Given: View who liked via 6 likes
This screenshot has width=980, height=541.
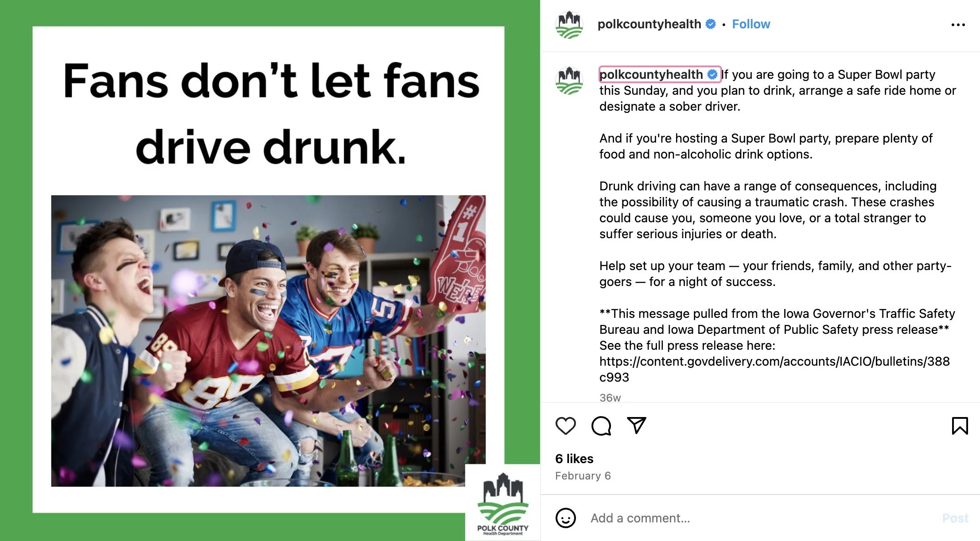Looking at the screenshot, I should pyautogui.click(x=574, y=459).
